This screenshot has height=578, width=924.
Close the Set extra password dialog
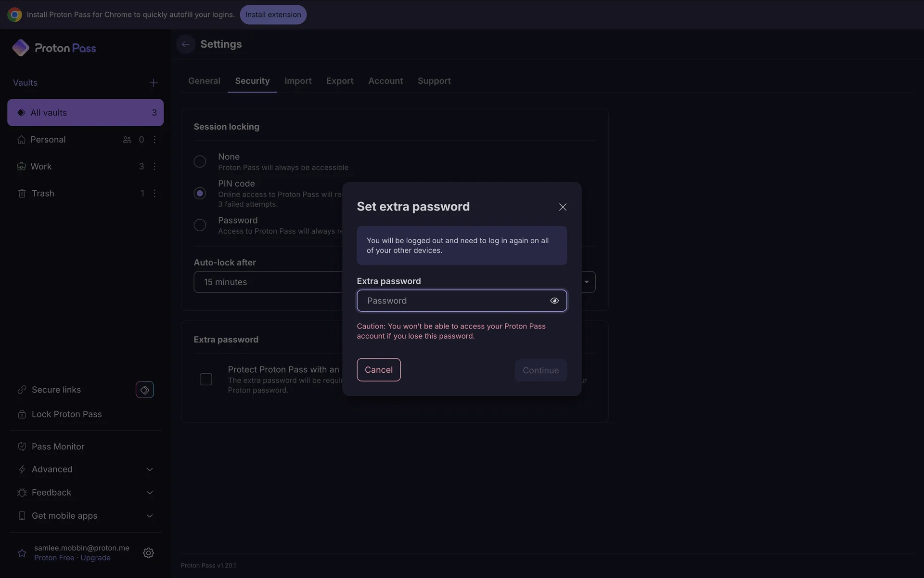pyautogui.click(x=563, y=207)
